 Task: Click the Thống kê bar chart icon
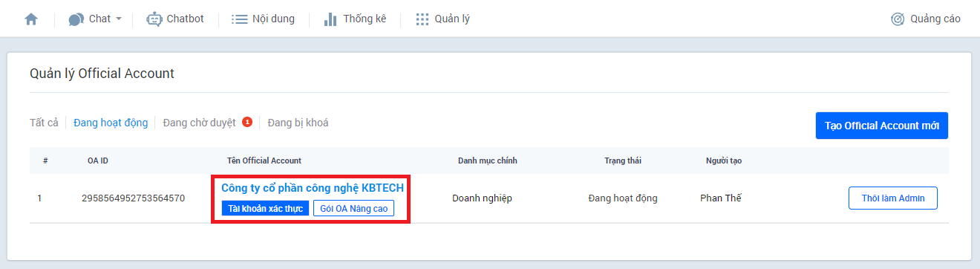(x=330, y=19)
